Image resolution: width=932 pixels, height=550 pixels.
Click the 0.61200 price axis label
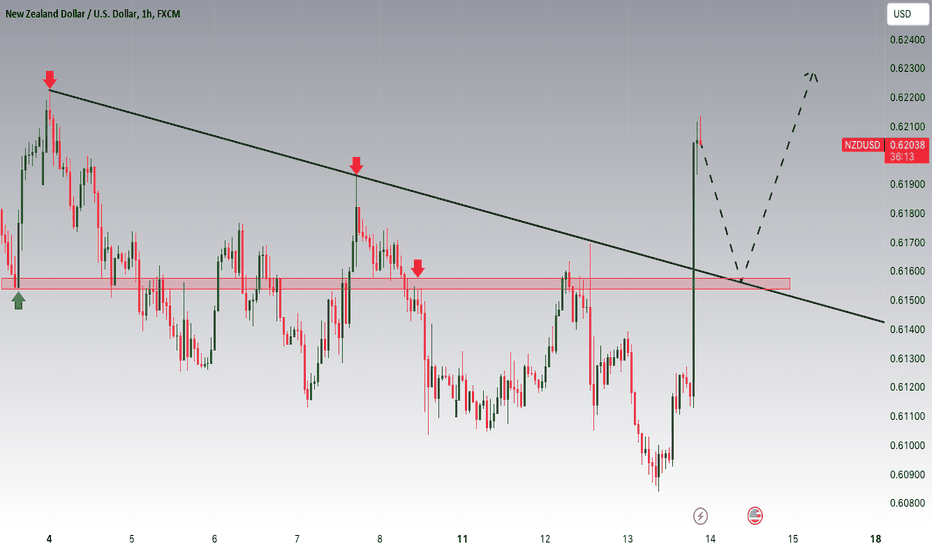click(908, 387)
